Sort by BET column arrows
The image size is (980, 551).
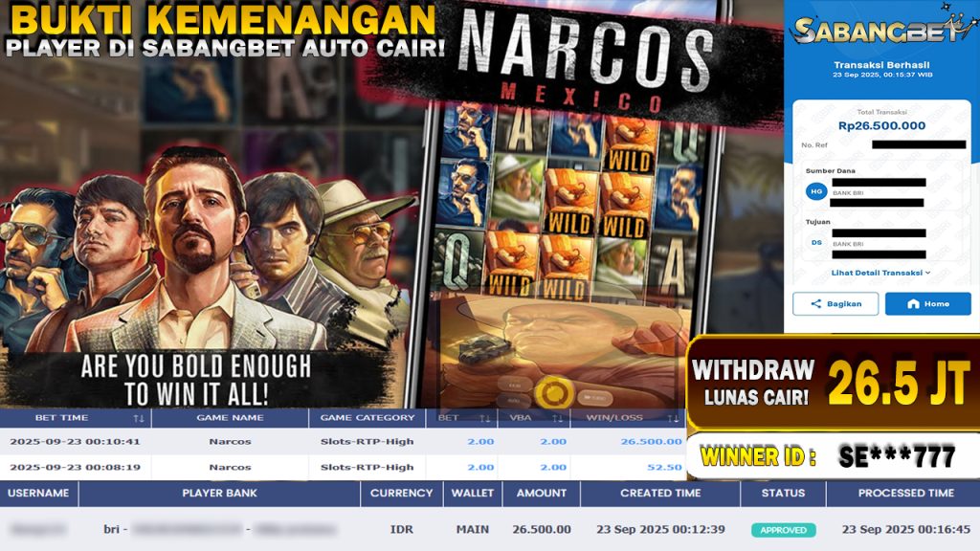point(485,418)
